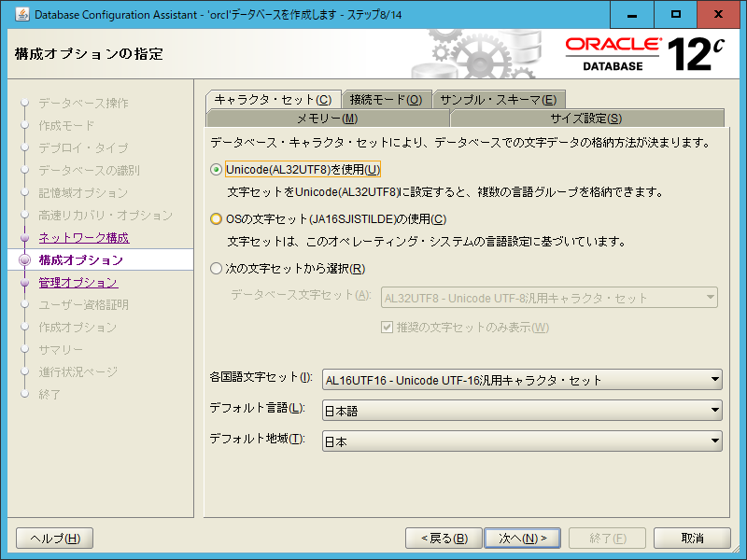
Task: Expand デフォルト言語 dropdown showing 日本語
Action: point(522,410)
